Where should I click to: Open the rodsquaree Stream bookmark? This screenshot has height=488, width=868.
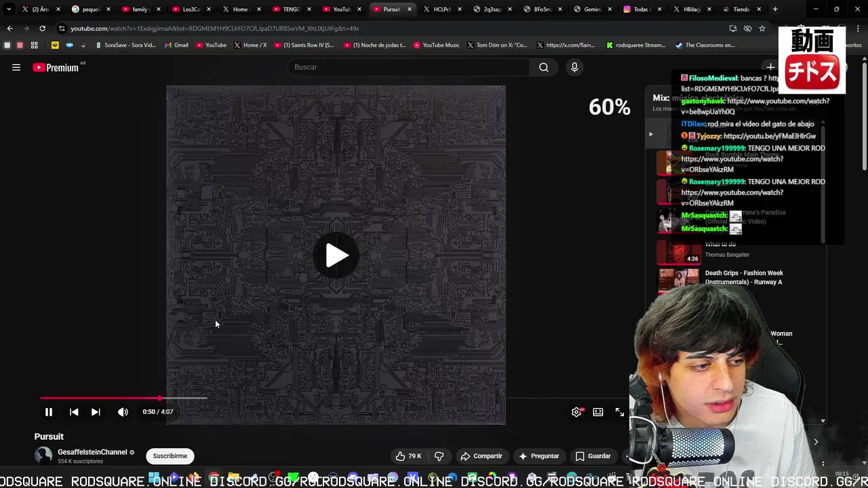click(x=636, y=45)
